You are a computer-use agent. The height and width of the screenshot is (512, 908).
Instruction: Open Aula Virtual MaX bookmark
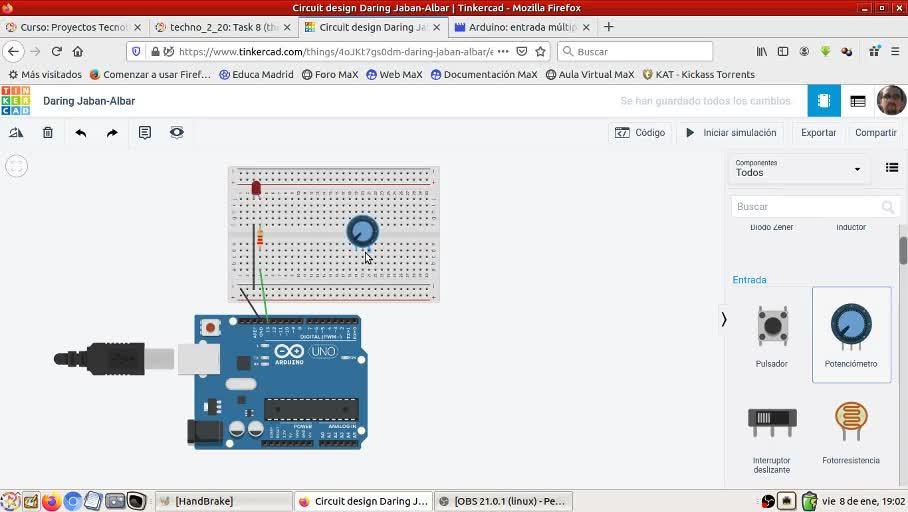(x=590, y=74)
